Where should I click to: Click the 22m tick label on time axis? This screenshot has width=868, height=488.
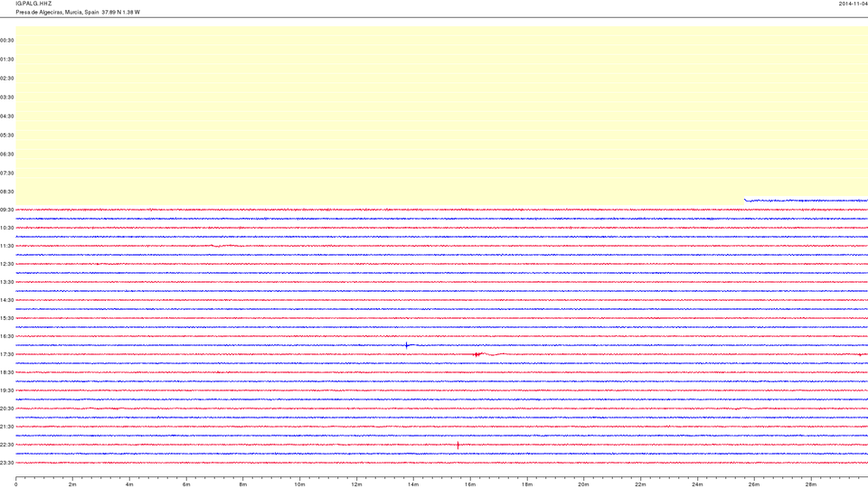[x=640, y=484]
